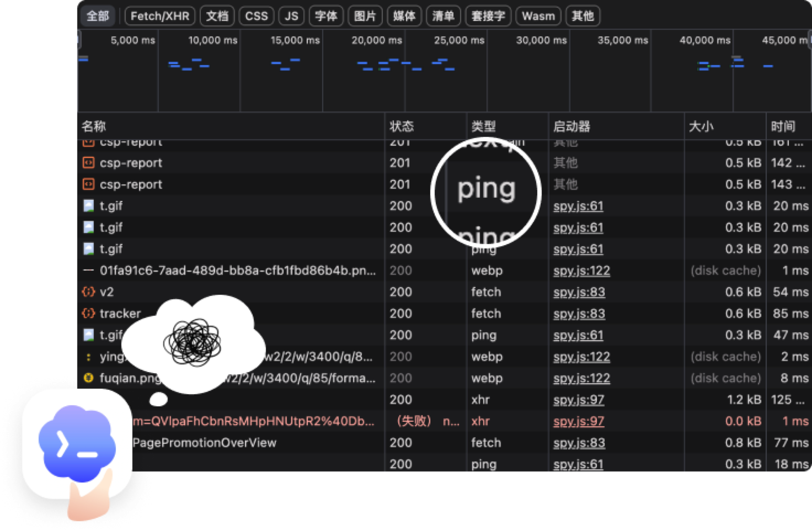Select the 全部 filter tab
Viewport: 812px width, 530px height.
[98, 16]
